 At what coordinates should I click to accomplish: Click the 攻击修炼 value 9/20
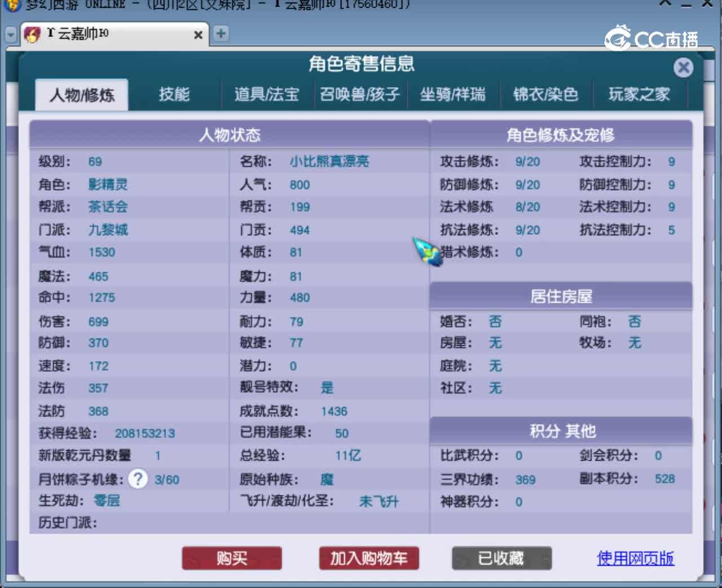click(x=527, y=162)
